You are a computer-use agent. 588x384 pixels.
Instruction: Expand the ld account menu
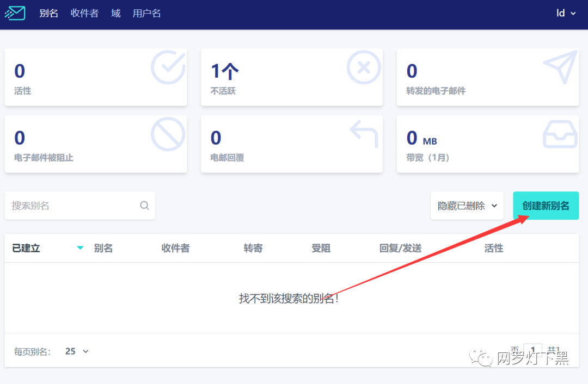566,14
